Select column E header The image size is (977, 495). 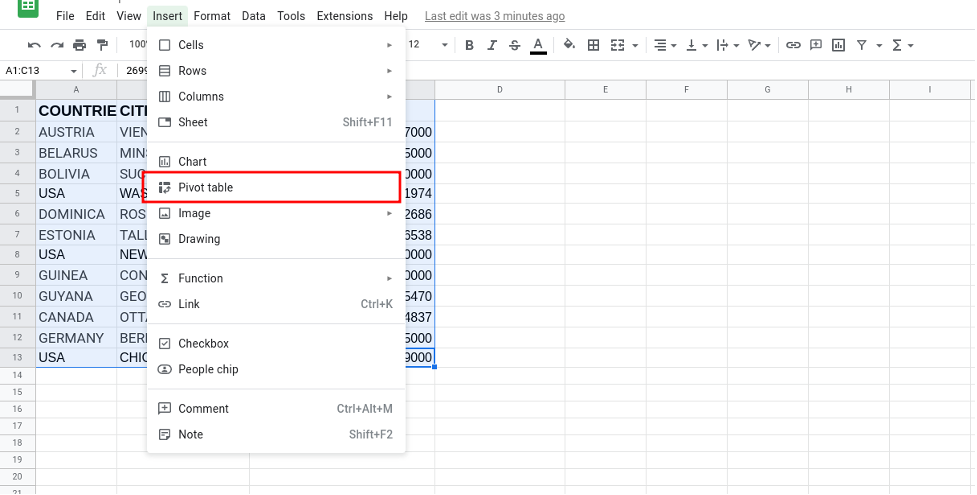[x=606, y=90]
